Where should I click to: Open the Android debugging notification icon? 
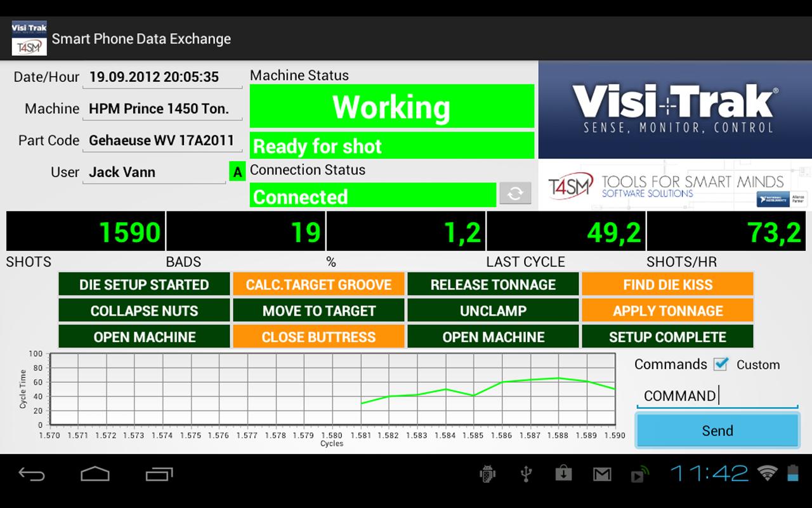[x=487, y=474]
